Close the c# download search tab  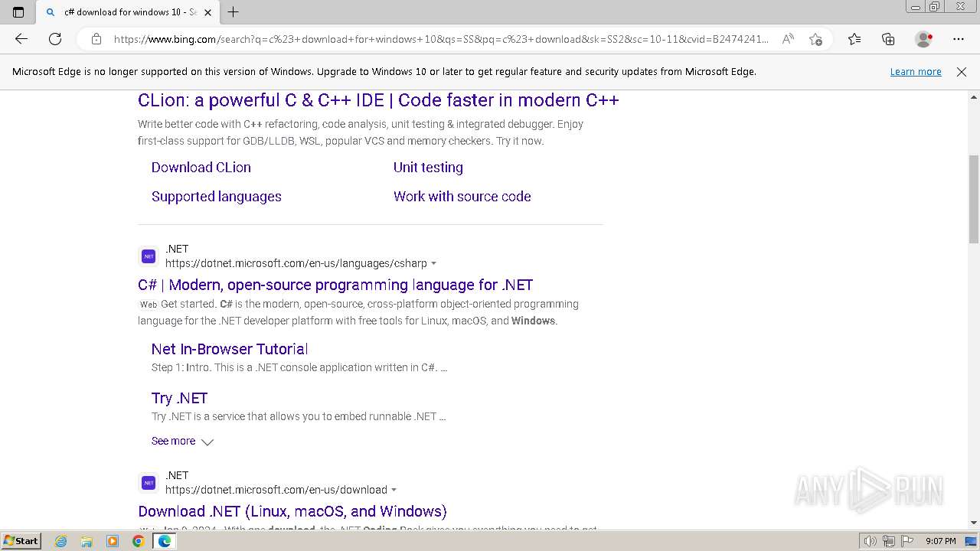tap(207, 12)
